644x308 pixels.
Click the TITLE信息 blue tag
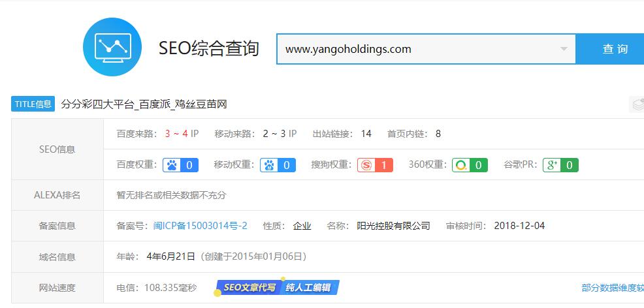(x=33, y=104)
